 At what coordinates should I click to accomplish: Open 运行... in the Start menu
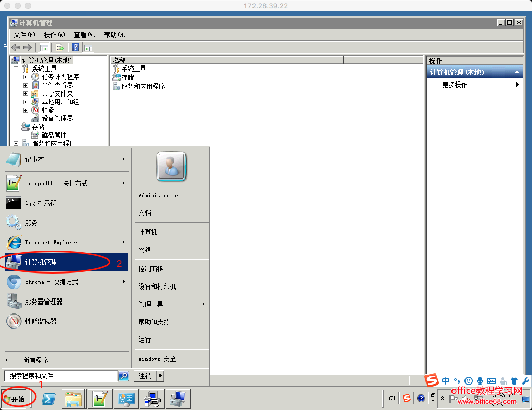click(148, 339)
